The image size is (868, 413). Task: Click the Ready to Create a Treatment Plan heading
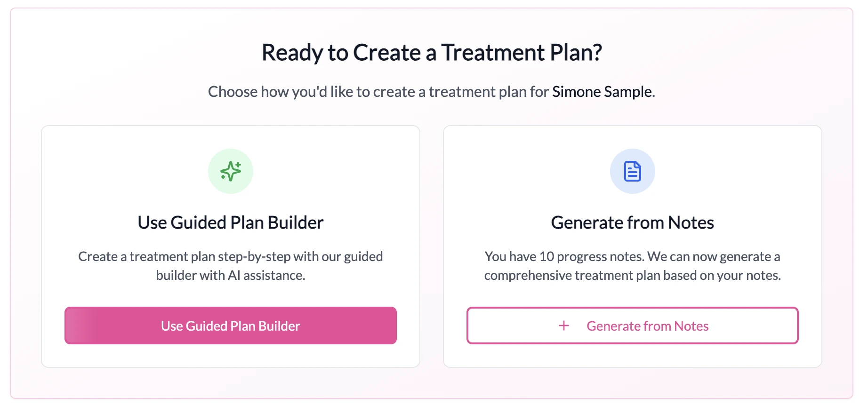point(433,52)
